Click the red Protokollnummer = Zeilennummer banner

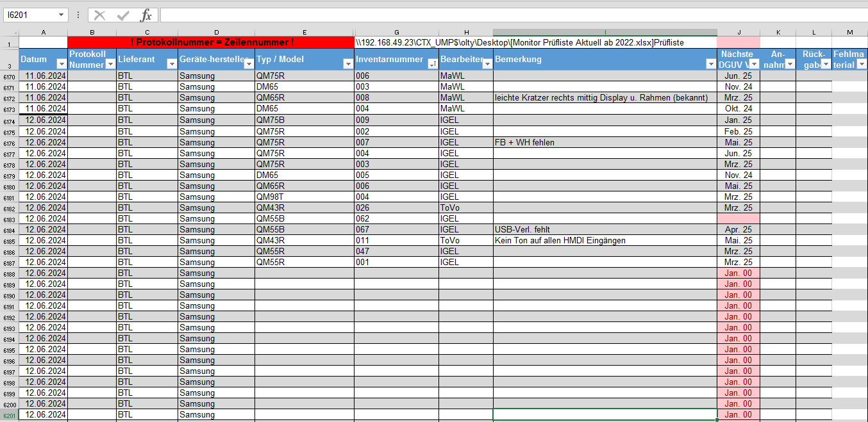point(211,42)
